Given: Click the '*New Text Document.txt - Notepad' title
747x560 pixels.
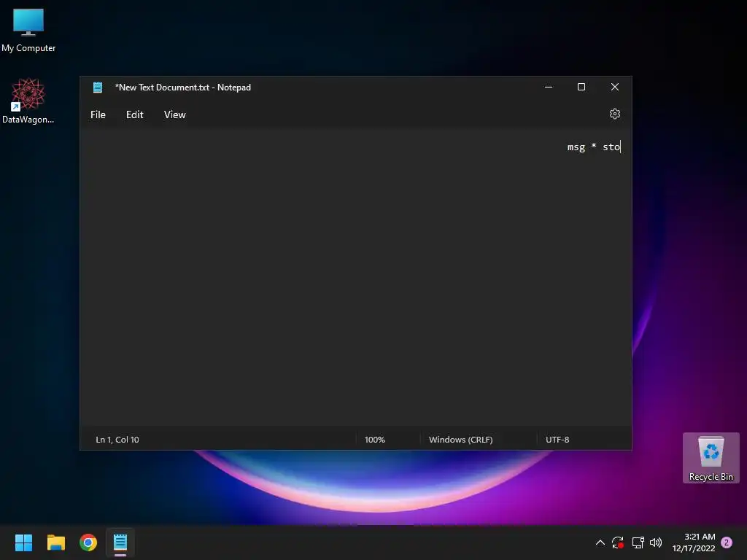Looking at the screenshot, I should coord(183,87).
